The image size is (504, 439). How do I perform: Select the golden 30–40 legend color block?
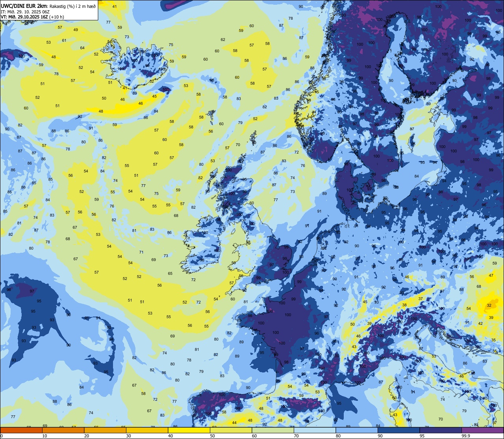[x=147, y=430]
